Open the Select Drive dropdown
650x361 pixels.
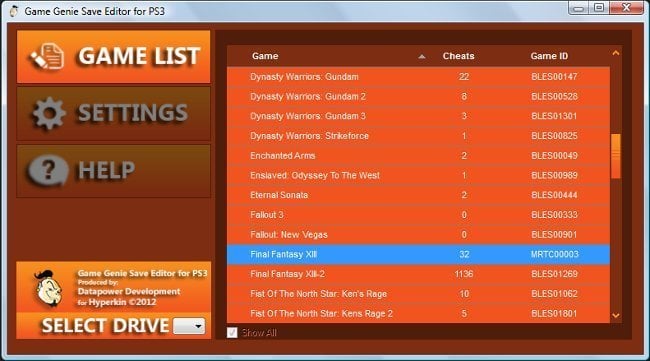(x=189, y=326)
